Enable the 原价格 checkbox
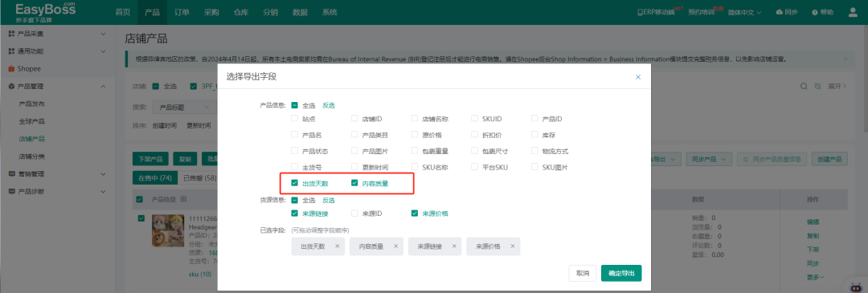The width and height of the screenshot is (868, 293). tap(415, 134)
